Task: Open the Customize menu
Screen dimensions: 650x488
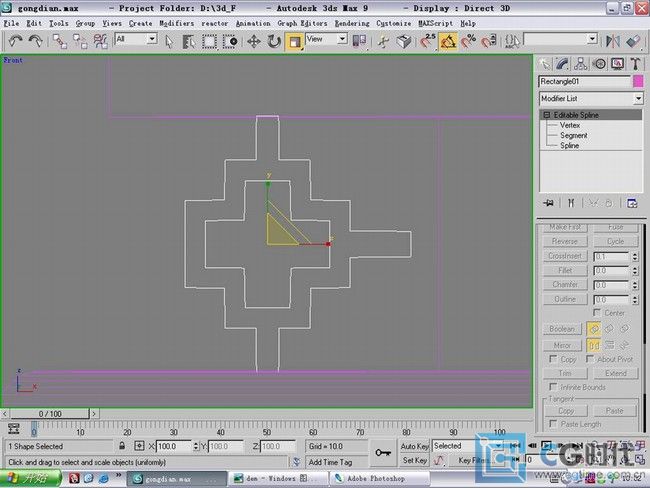Action: tap(394, 24)
